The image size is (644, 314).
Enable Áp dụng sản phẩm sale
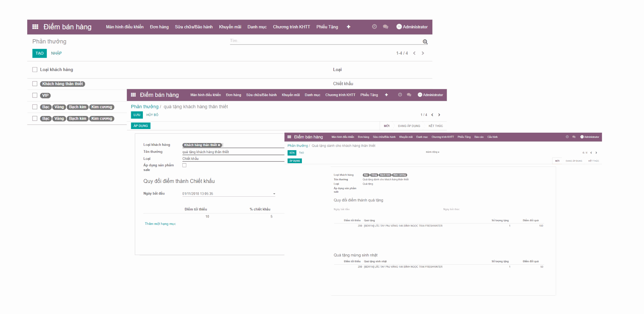click(184, 165)
